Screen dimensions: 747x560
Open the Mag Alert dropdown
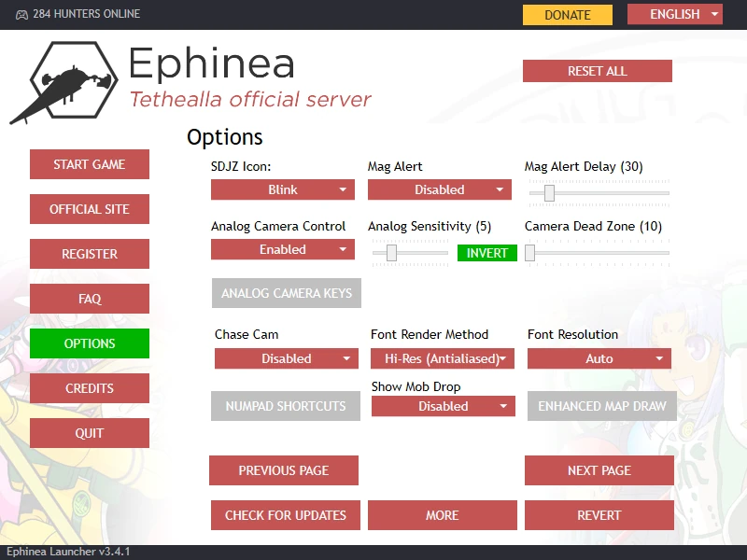(x=440, y=189)
